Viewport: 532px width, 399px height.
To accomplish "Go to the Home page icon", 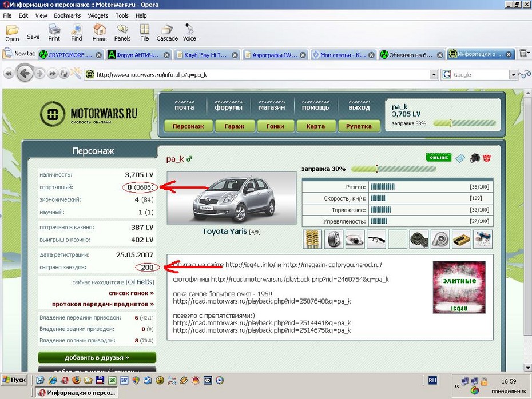I will [x=100, y=33].
